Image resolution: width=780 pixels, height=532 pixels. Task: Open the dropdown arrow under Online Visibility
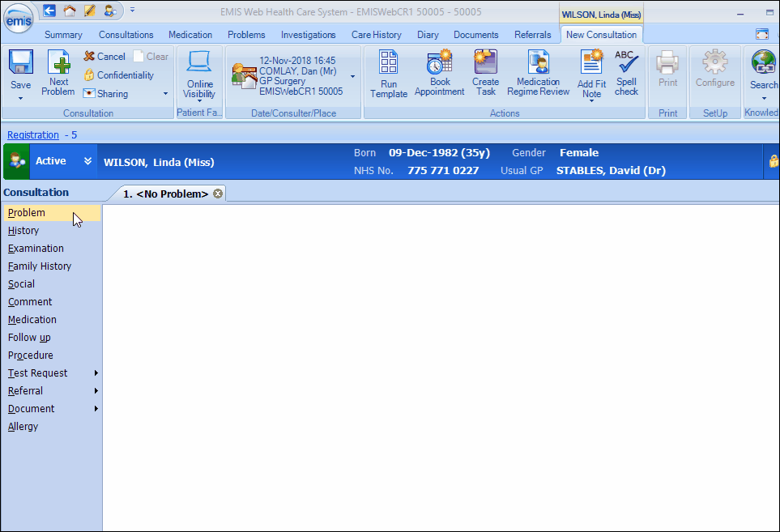tap(199, 101)
